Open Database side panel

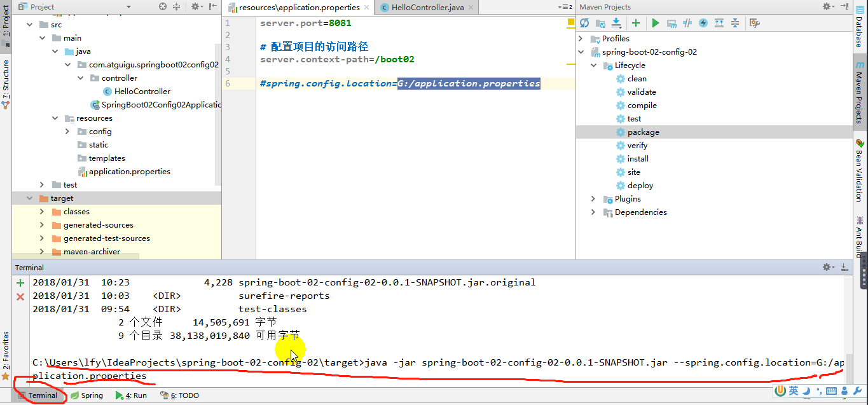[x=860, y=27]
